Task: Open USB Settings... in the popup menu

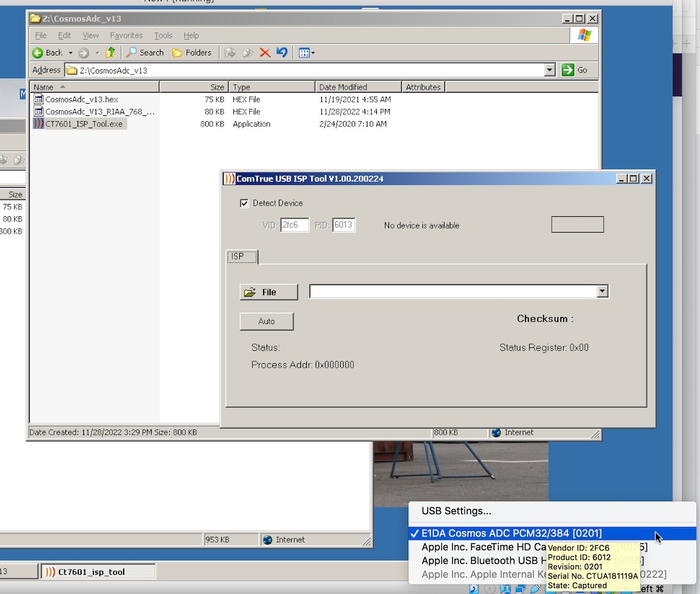Action: tap(456, 511)
